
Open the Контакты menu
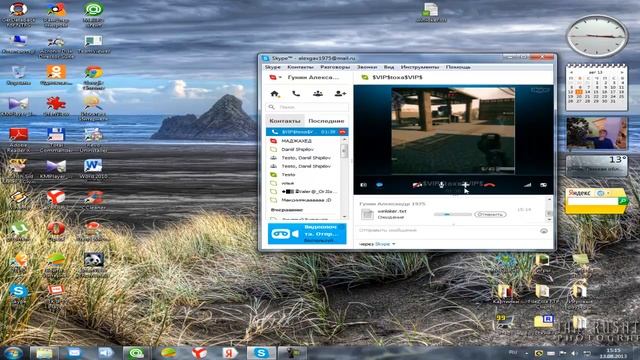pyautogui.click(x=300, y=67)
